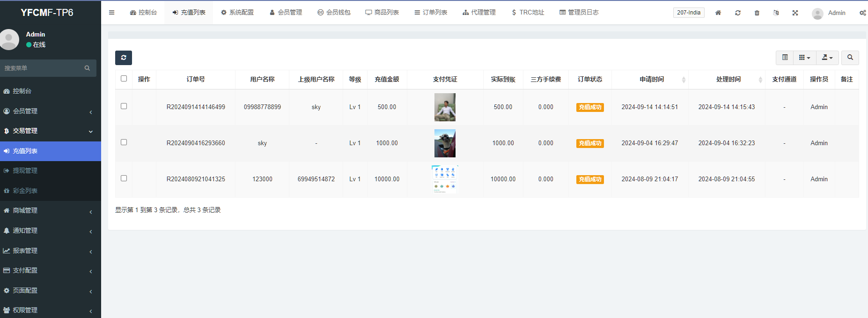Image resolution: width=868 pixels, height=318 pixels.
Task: Click the sidebar menu search magnifier icon
Action: (87, 68)
